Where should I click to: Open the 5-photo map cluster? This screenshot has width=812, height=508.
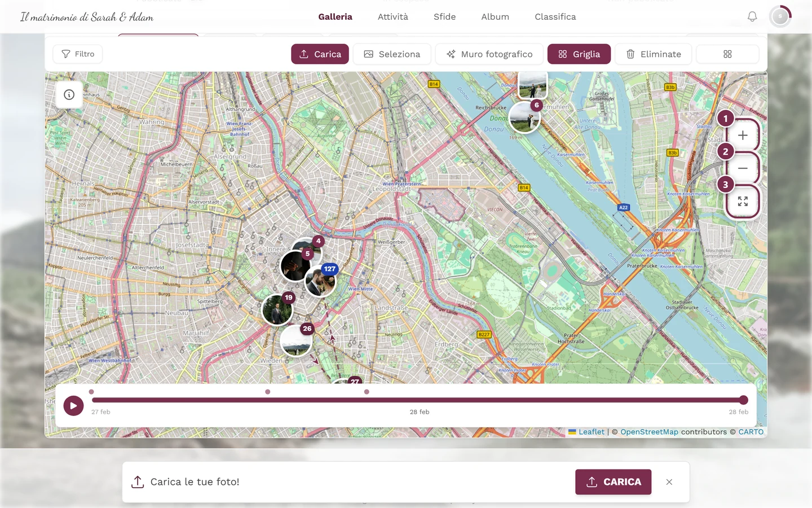[x=295, y=265]
